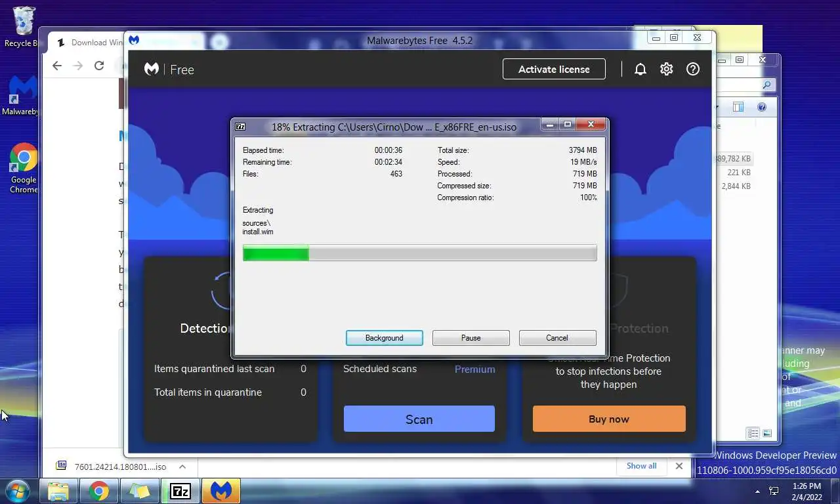Open menu arrow of downloaded iso file
The height and width of the screenshot is (504, 840).
point(182,467)
